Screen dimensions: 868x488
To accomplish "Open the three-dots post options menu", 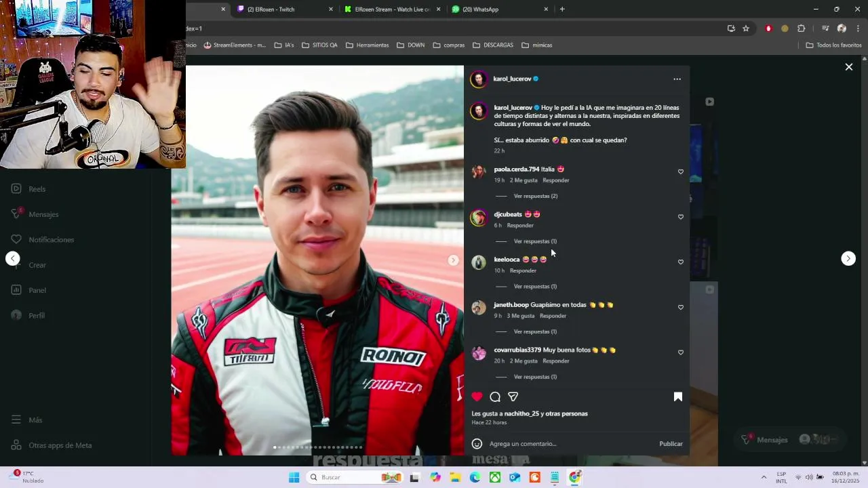I will 677,79.
